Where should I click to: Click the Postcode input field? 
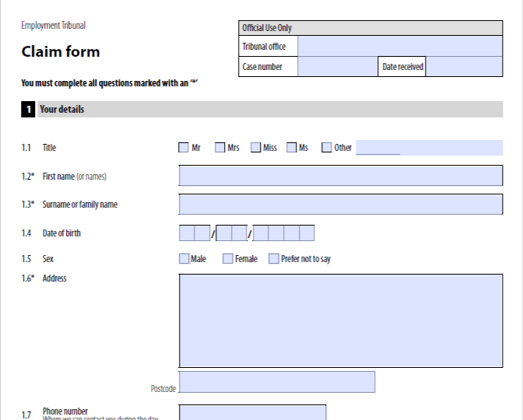click(277, 382)
